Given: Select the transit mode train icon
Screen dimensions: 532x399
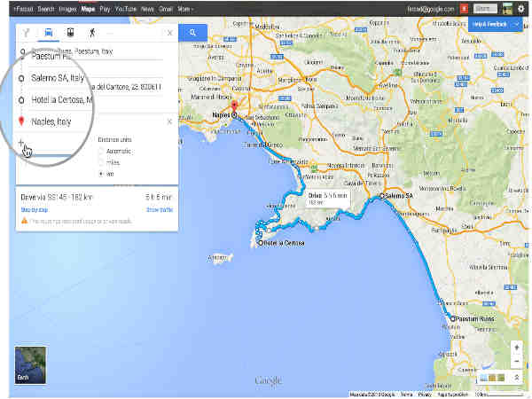Looking at the screenshot, I should pyautogui.click(x=72, y=33).
